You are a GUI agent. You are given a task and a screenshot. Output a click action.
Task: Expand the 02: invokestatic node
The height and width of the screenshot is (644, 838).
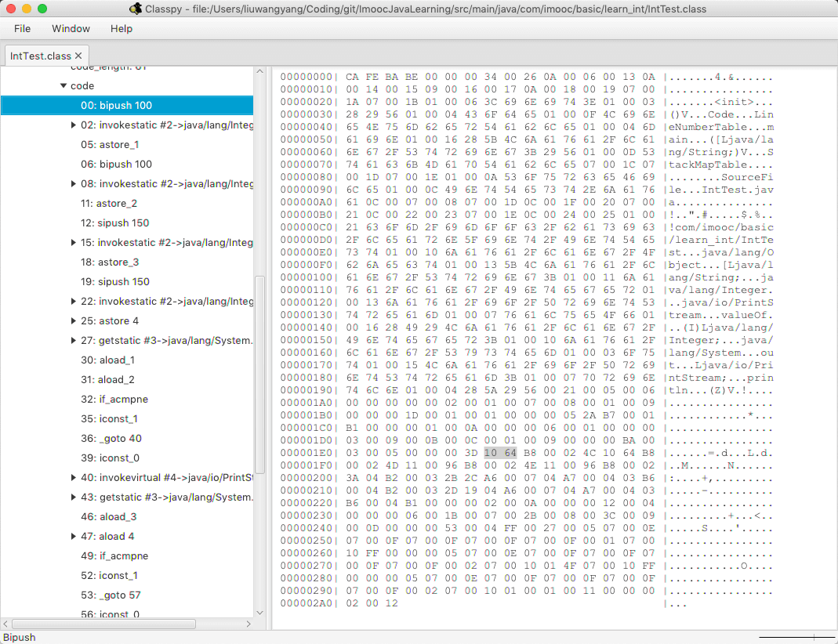point(73,125)
